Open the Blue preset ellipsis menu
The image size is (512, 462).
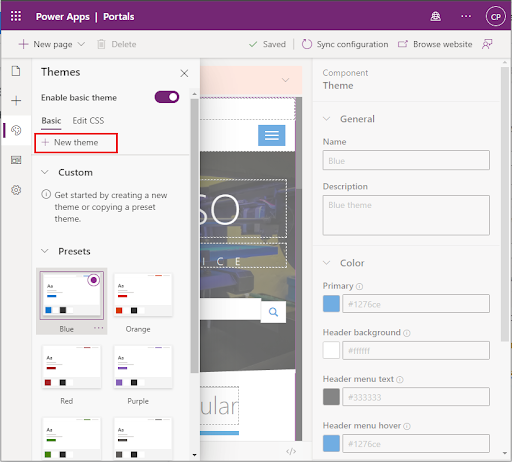coord(98,328)
